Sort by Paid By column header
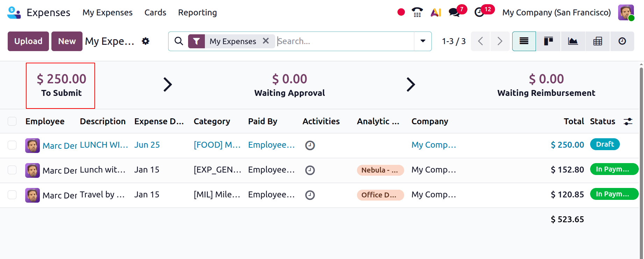The width and height of the screenshot is (644, 259). (x=263, y=121)
